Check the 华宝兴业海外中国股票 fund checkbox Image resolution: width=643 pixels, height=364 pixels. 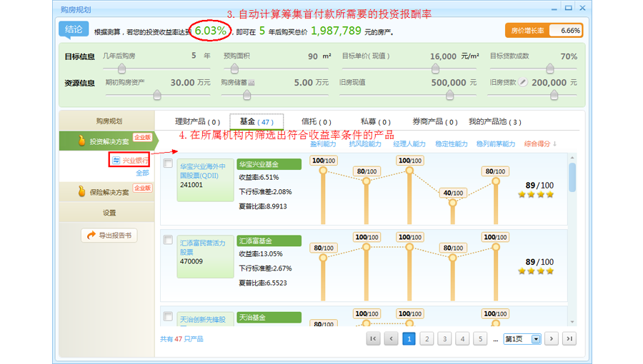[168, 163]
